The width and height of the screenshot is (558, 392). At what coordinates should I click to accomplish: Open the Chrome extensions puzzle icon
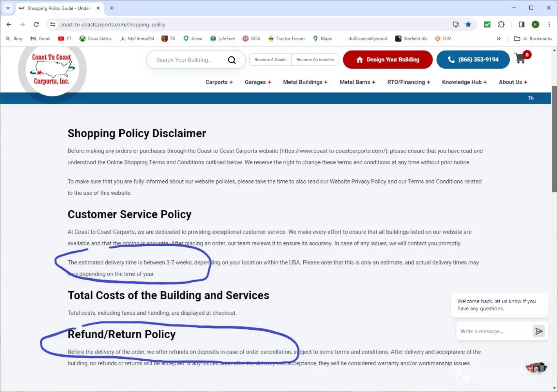click(501, 24)
